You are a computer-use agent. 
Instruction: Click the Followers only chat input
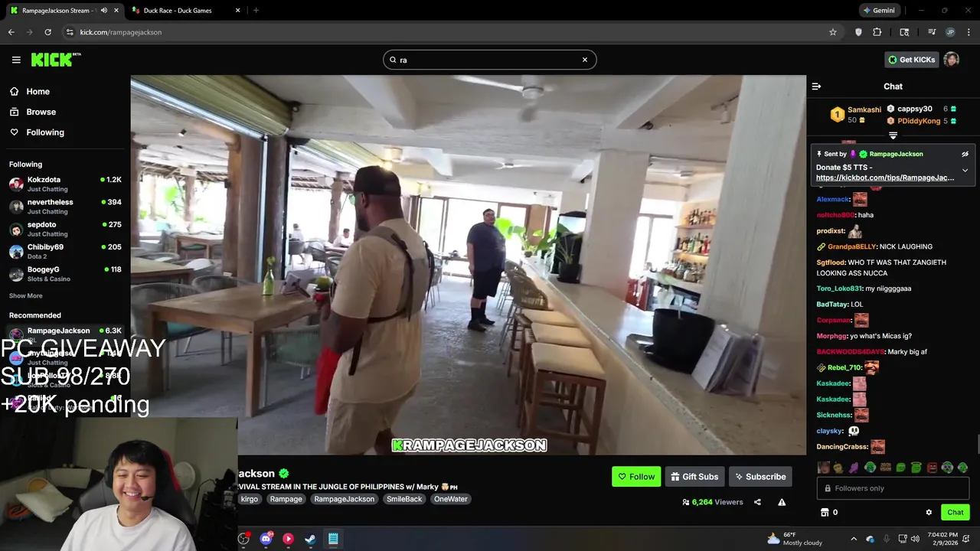pos(893,488)
